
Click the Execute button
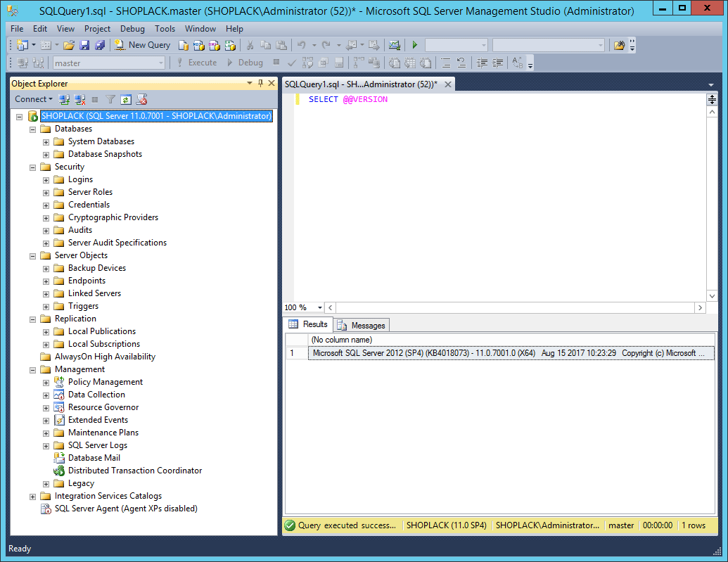pyautogui.click(x=197, y=63)
